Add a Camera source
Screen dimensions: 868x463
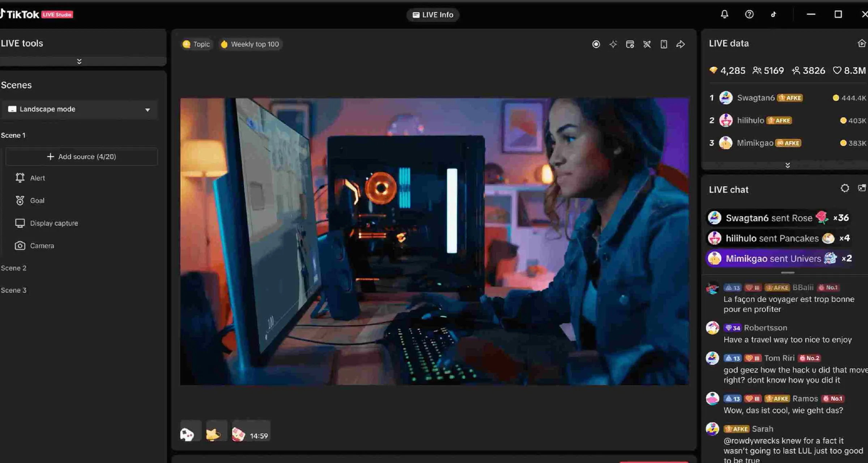click(x=42, y=245)
